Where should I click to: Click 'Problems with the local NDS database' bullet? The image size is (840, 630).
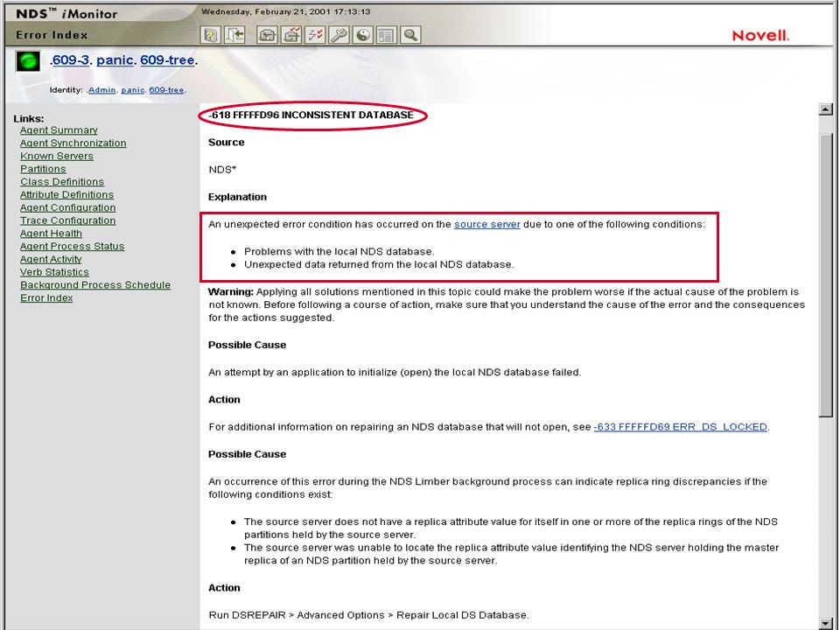(x=339, y=252)
